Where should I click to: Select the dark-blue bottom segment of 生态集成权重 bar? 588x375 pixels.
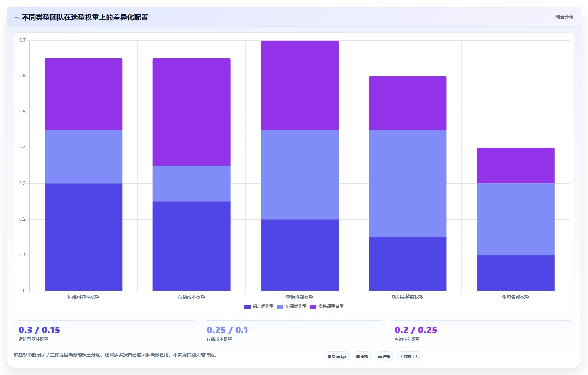[515, 273]
